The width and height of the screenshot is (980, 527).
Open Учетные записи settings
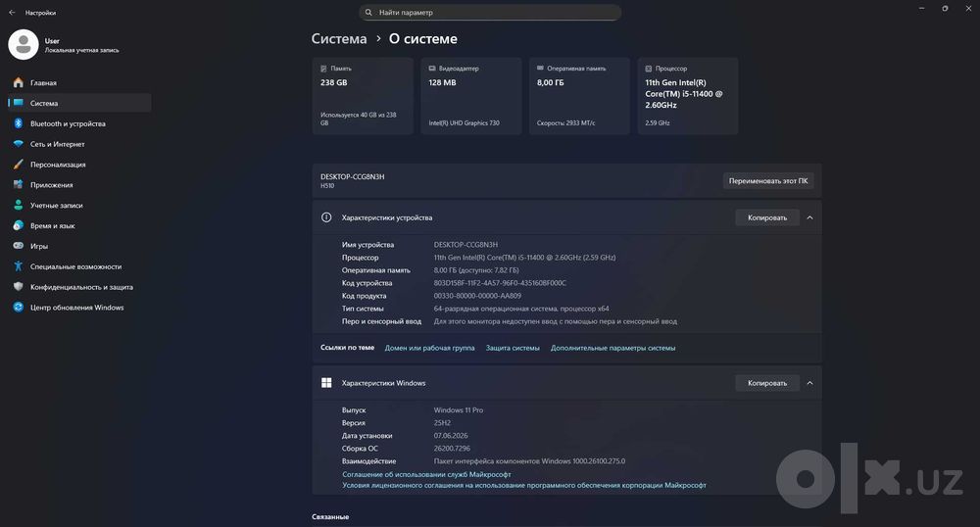click(79, 205)
